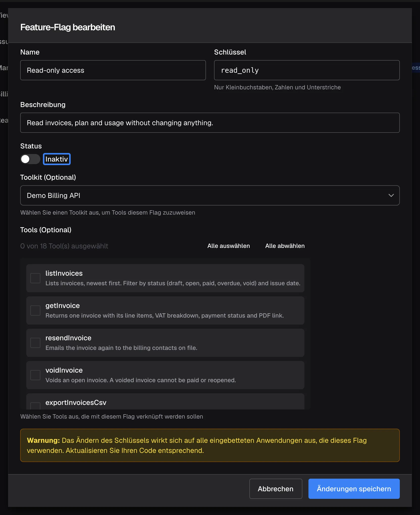The width and height of the screenshot is (420, 515).
Task: Click the yellow Warnung message box
Action: tap(210, 445)
